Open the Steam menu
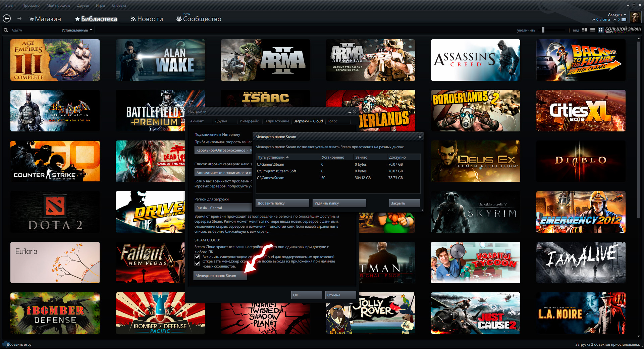644x349 pixels. click(10, 5)
